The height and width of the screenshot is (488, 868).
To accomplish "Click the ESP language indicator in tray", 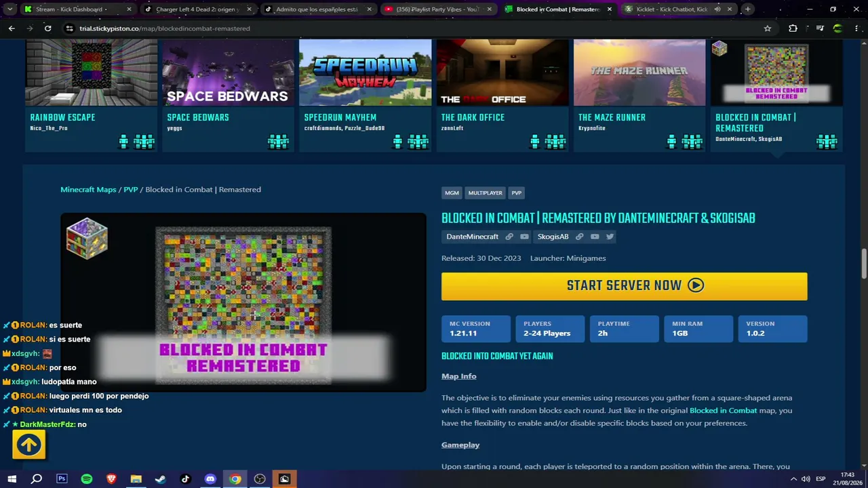I will click(x=821, y=479).
